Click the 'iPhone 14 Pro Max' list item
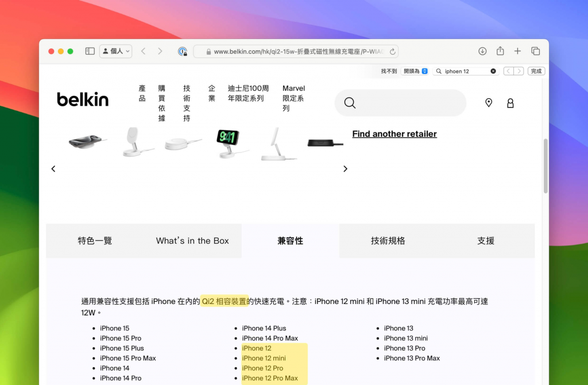This screenshot has height=385, width=588. (270, 338)
